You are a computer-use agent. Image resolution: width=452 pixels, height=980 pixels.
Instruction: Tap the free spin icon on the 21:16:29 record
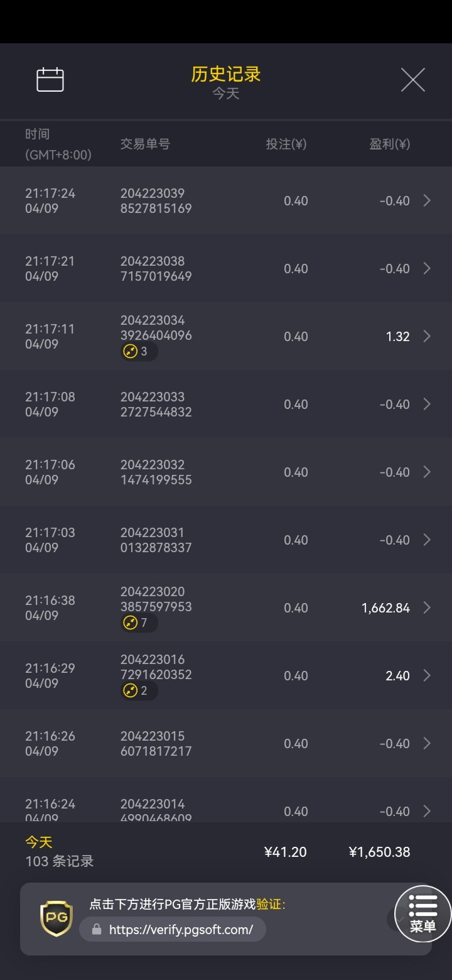[131, 691]
